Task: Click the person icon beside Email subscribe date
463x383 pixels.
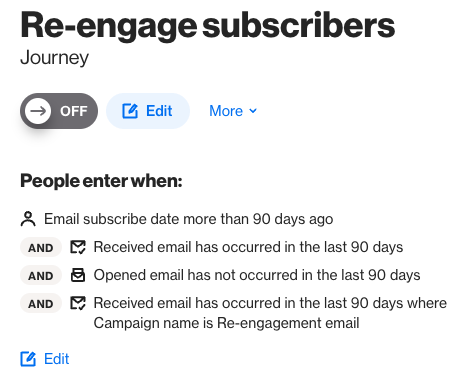Action: tap(28, 219)
